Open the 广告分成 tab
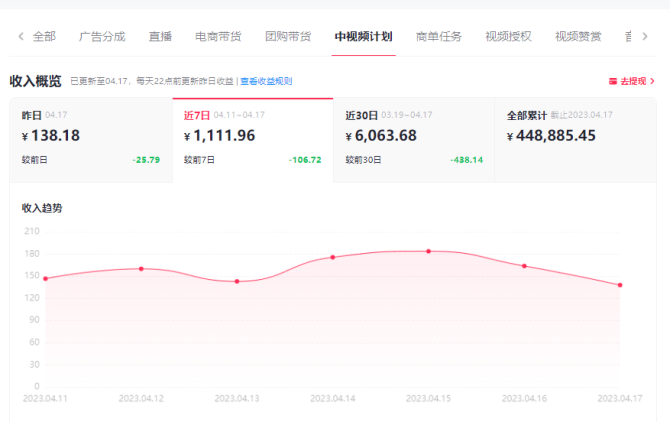This screenshot has height=422, width=670. pos(102,37)
